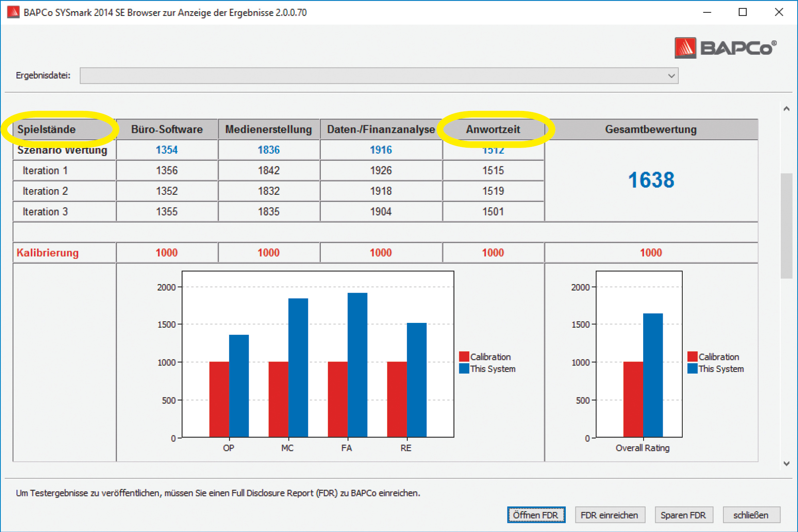The width and height of the screenshot is (798, 532).
Task: Click the overall score 1638
Action: click(x=651, y=180)
